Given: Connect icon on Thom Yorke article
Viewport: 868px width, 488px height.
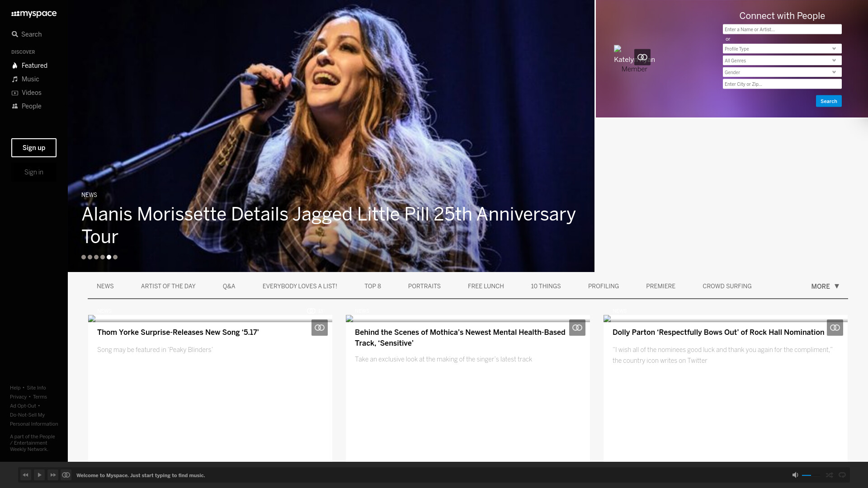Looking at the screenshot, I should (320, 328).
